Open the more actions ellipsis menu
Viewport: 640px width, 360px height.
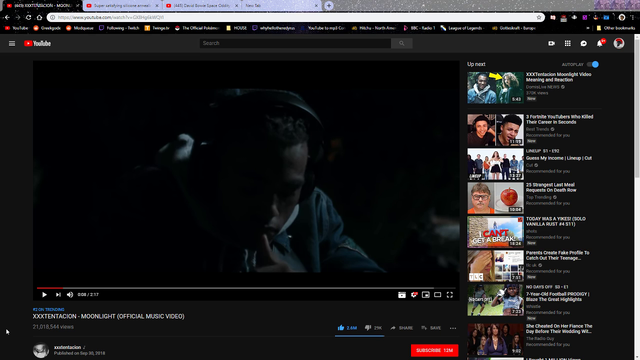pos(453,328)
